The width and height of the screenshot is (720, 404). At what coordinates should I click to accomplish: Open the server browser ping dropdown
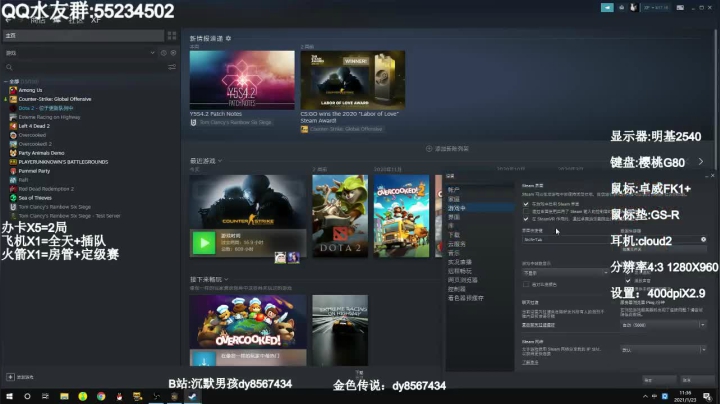pos(663,325)
